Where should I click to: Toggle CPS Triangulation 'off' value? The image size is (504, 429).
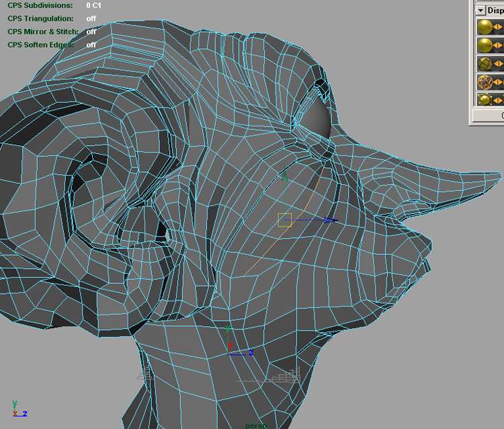point(91,18)
